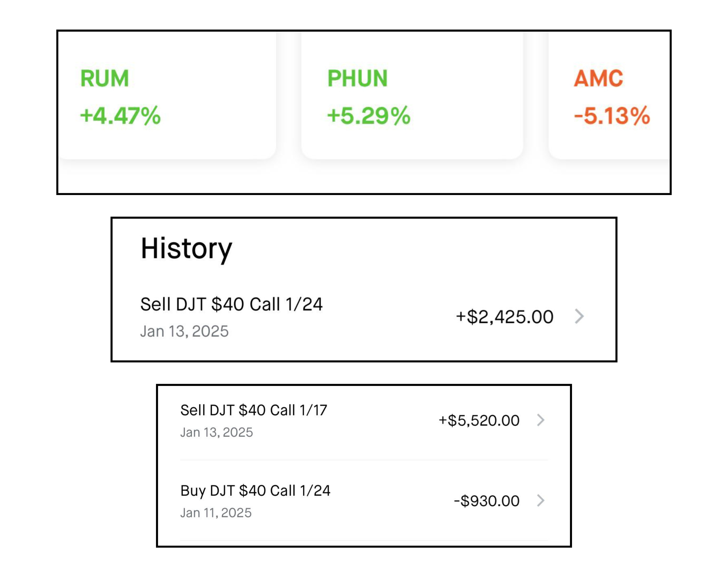Open the AMC stock card

(609, 95)
